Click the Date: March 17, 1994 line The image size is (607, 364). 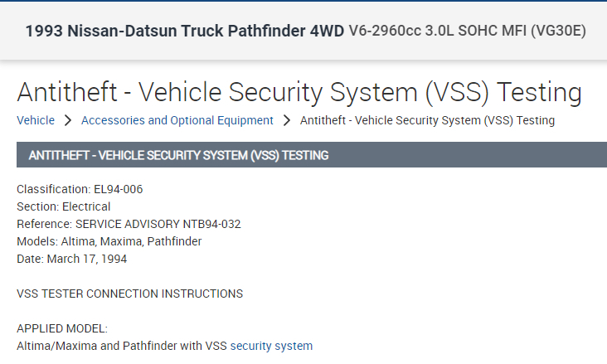coord(71,259)
